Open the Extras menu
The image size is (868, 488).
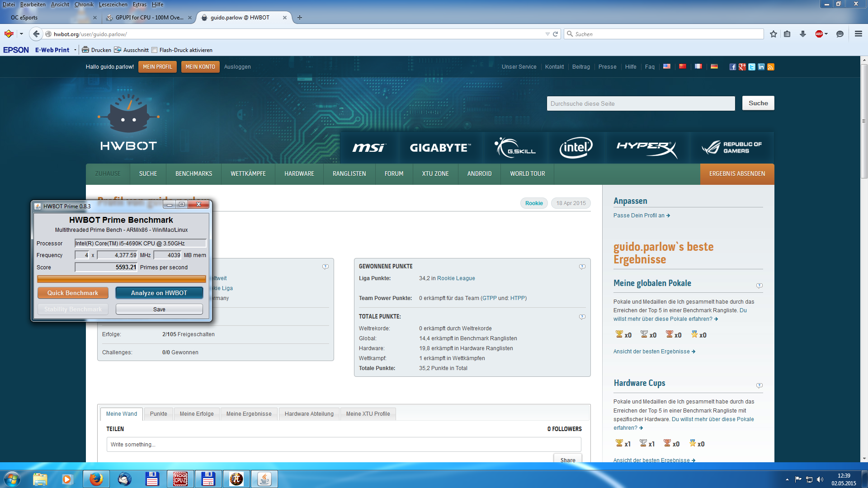[140, 5]
